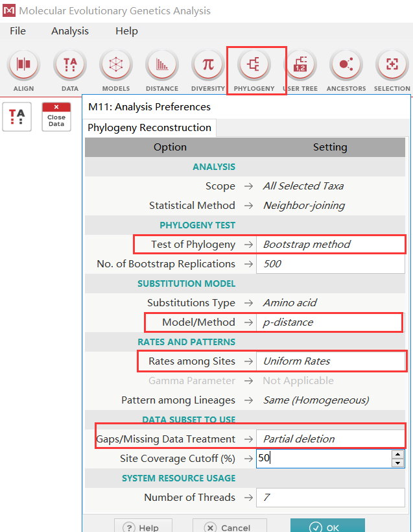Open the USER TREE icon
The width and height of the screenshot is (413, 532).
[300, 64]
